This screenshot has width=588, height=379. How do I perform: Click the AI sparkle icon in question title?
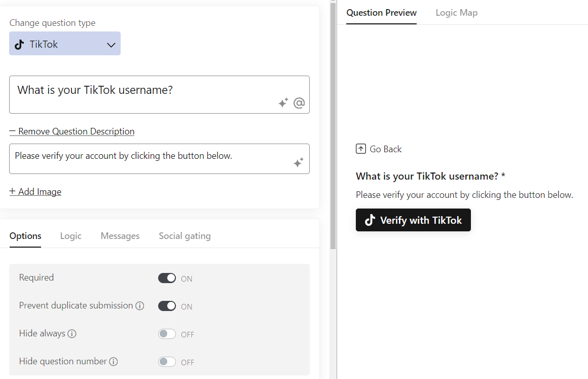click(283, 103)
